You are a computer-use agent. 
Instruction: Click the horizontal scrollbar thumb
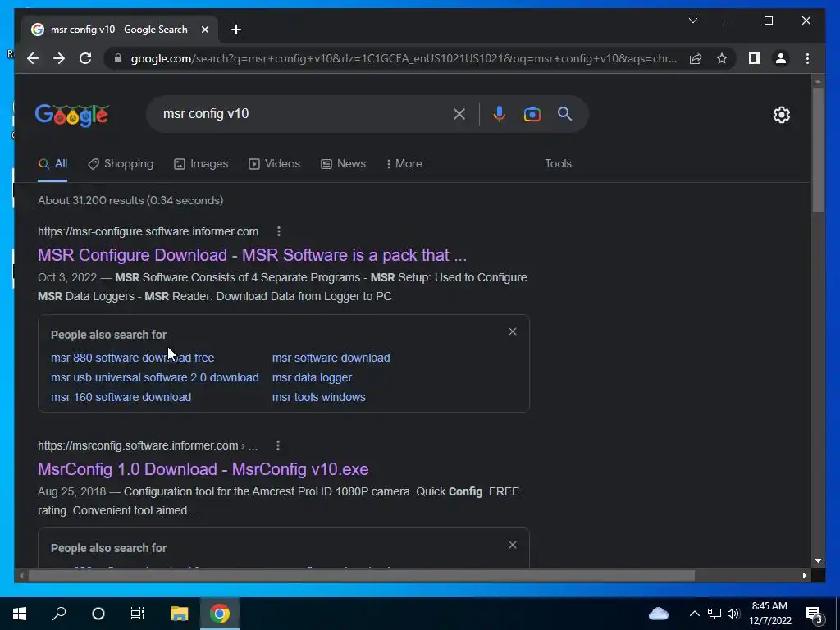(x=362, y=576)
